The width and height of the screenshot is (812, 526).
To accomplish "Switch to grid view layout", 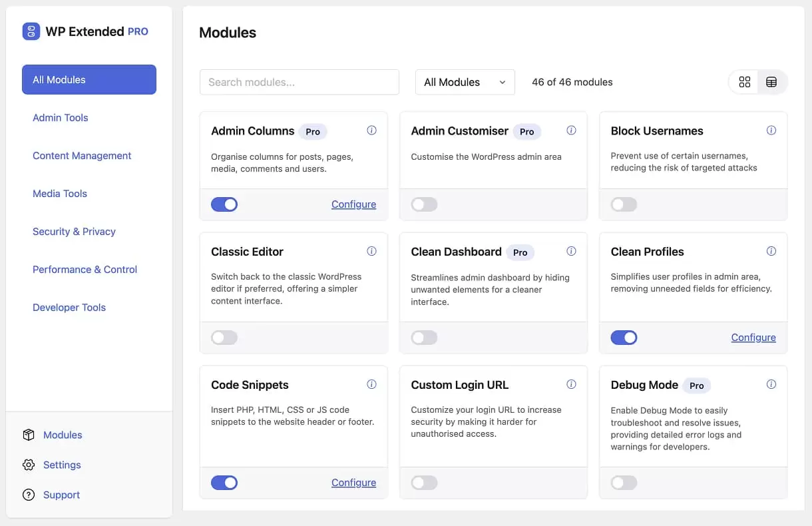I will point(744,82).
